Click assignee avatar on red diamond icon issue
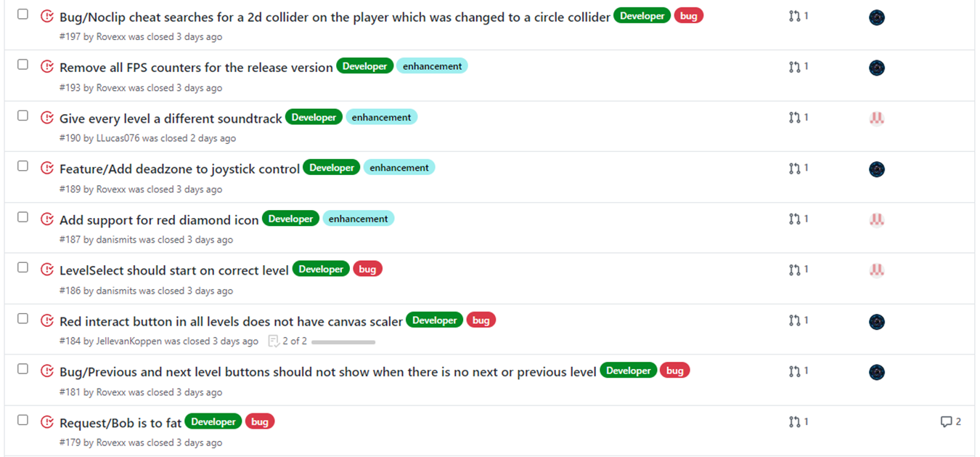The image size is (980, 457). coord(877,219)
